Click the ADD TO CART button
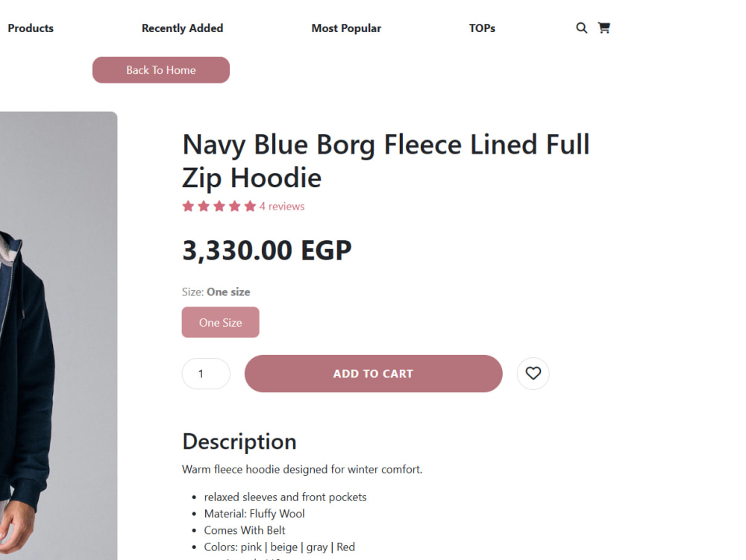Viewport: 746px width, 560px height. pyautogui.click(x=374, y=374)
